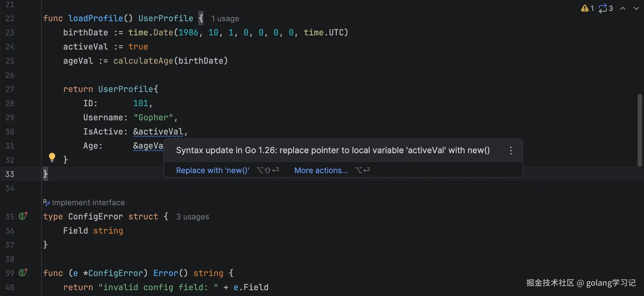The image size is (644, 296).
Task: Click the birthDate variable declaration
Action: (x=85, y=32)
